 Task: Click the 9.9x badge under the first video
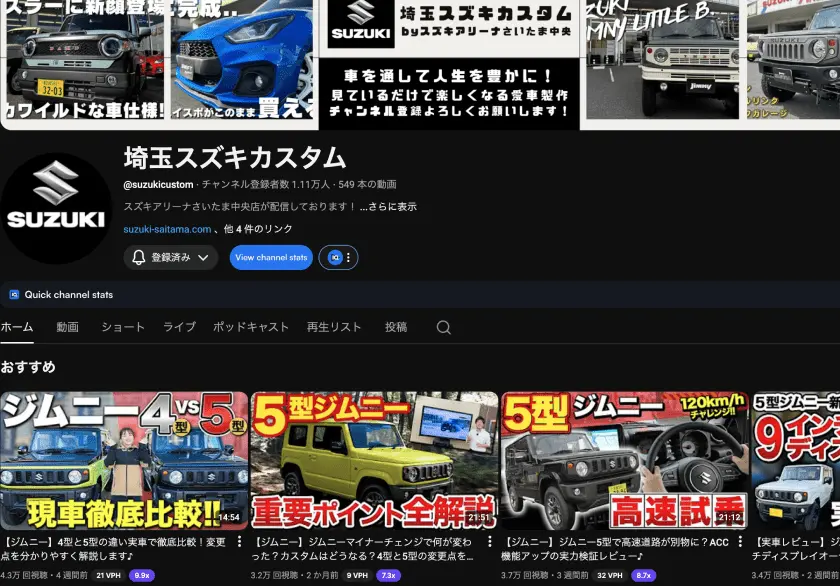point(142,575)
